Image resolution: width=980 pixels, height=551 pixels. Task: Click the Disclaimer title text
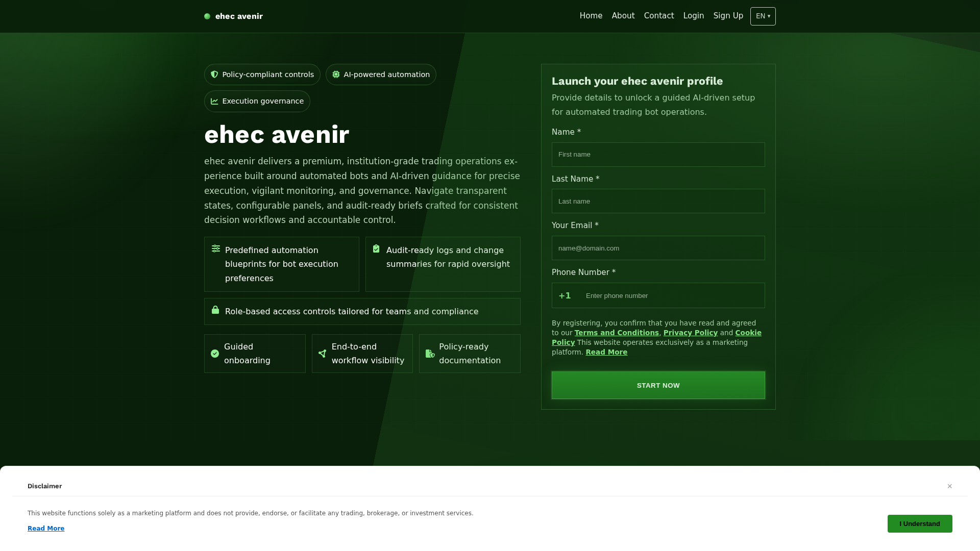coord(45,486)
